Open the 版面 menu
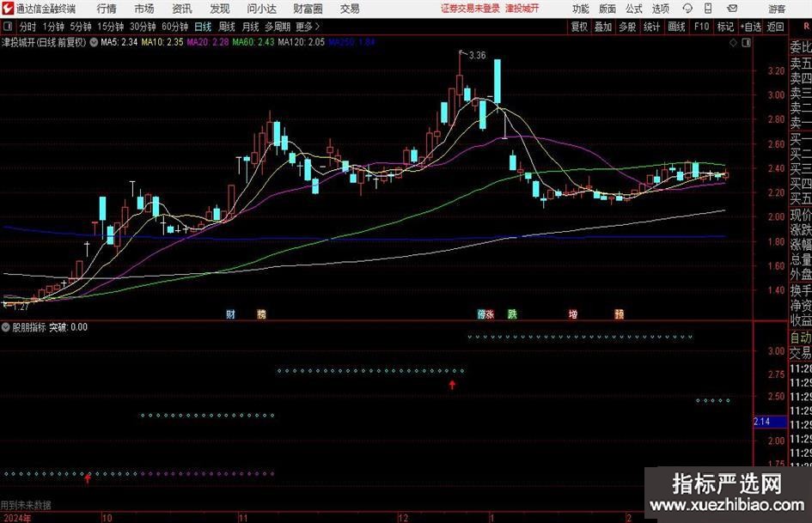 tap(607, 9)
